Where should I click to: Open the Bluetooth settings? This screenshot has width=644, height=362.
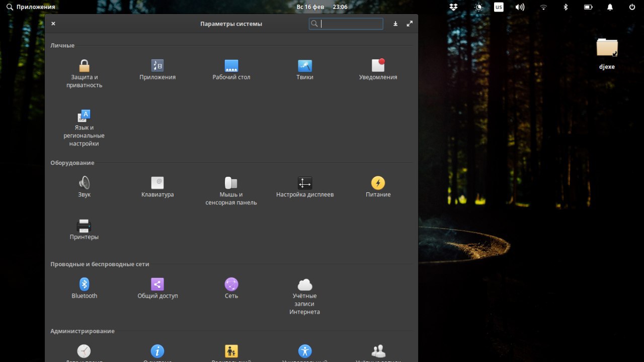click(84, 288)
